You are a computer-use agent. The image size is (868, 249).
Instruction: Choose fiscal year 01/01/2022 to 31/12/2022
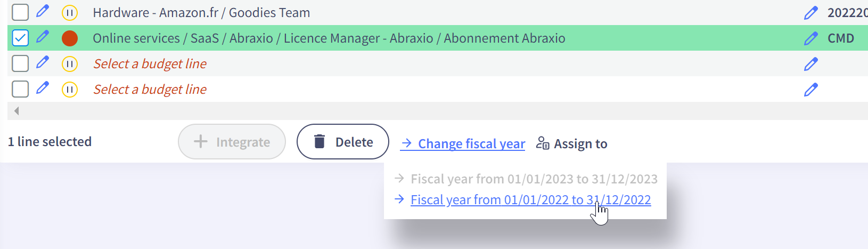530,200
